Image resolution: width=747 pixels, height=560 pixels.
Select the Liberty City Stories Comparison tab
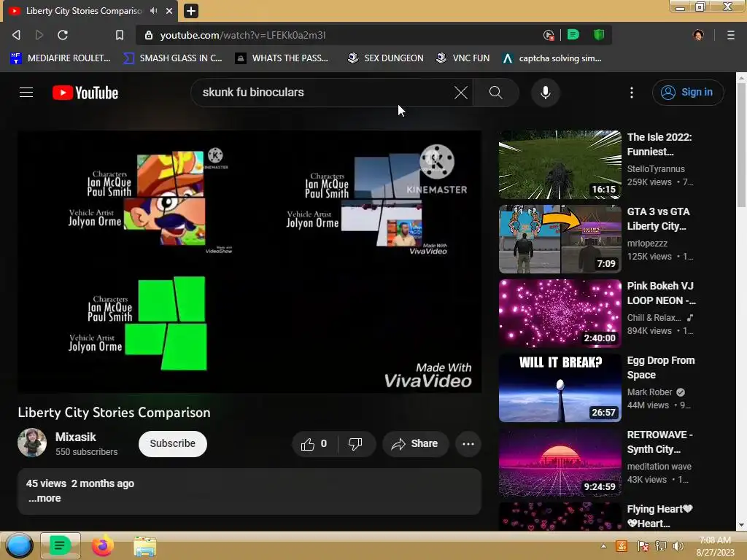(x=83, y=10)
